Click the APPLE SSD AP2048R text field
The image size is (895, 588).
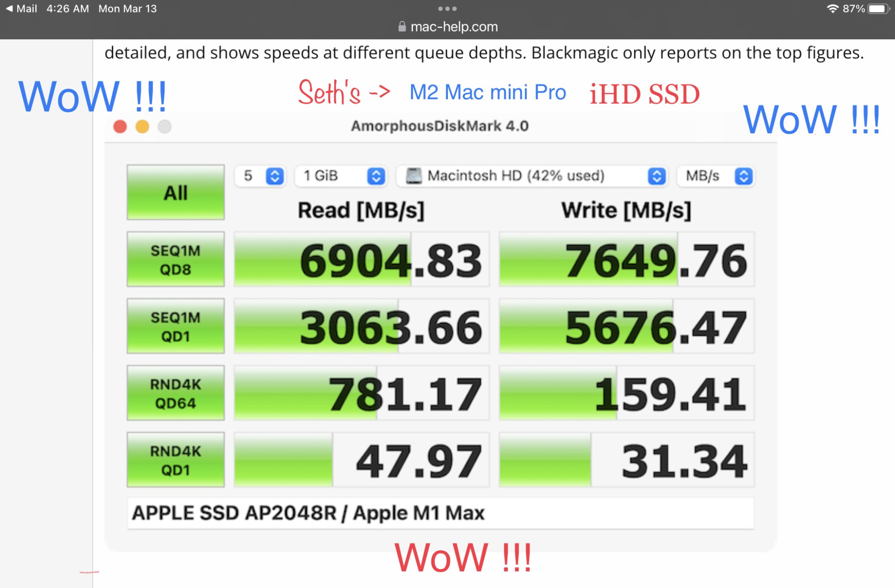tap(440, 513)
